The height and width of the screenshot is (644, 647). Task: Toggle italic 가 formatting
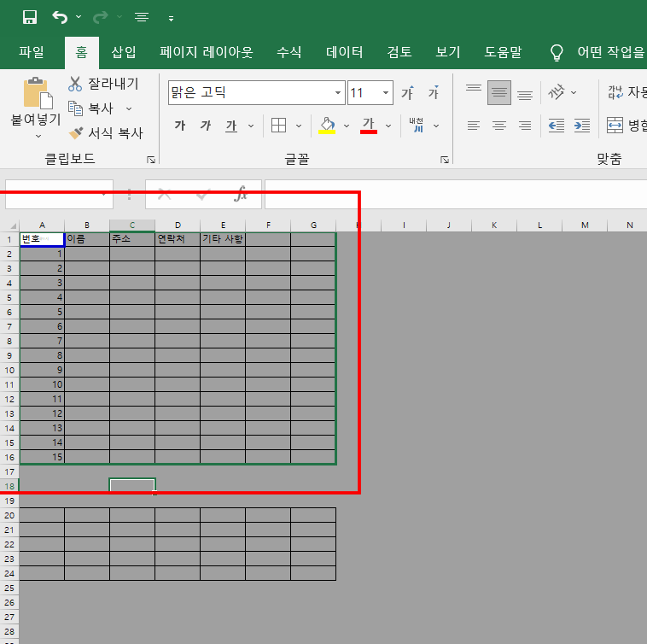tap(206, 126)
